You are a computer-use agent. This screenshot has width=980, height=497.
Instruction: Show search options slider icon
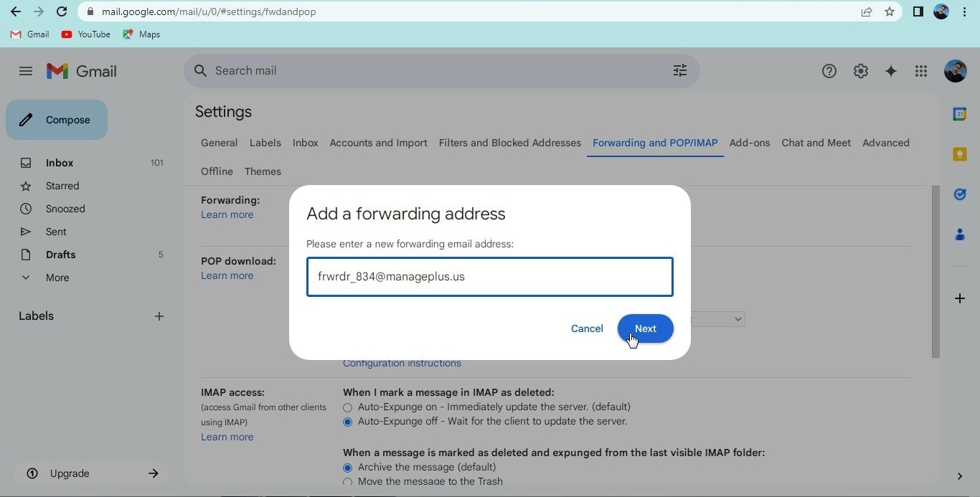[x=679, y=70]
